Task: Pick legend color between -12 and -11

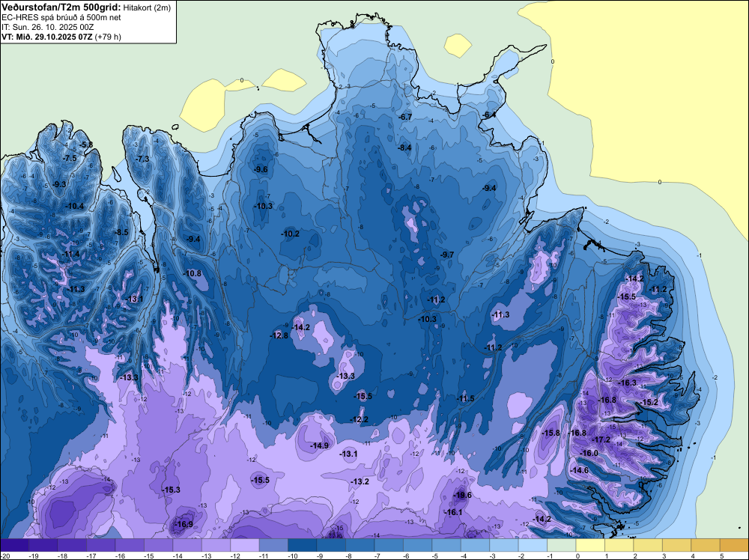Action: point(245,545)
